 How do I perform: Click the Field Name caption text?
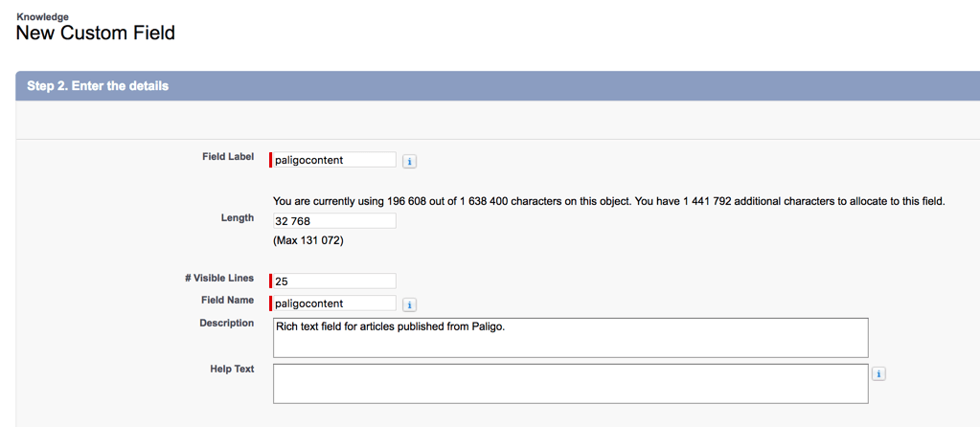(227, 300)
